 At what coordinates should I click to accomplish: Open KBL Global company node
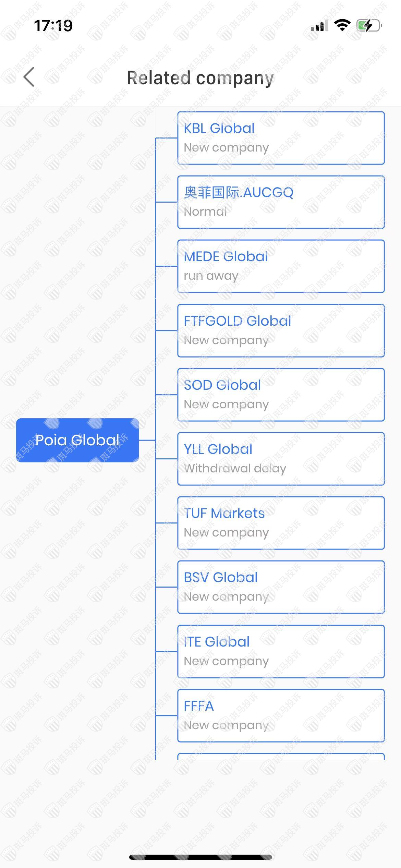click(x=281, y=138)
